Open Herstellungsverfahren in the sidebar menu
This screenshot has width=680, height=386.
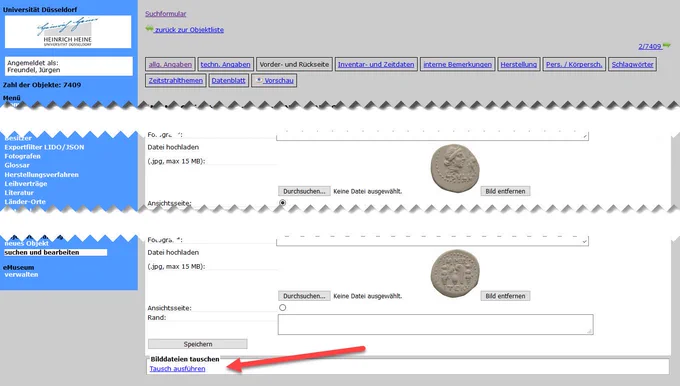click(42, 174)
